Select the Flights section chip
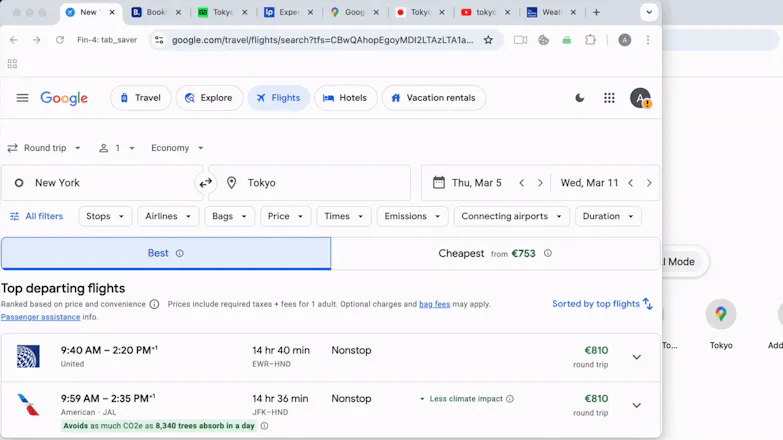Image resolution: width=783 pixels, height=440 pixels. (x=279, y=98)
